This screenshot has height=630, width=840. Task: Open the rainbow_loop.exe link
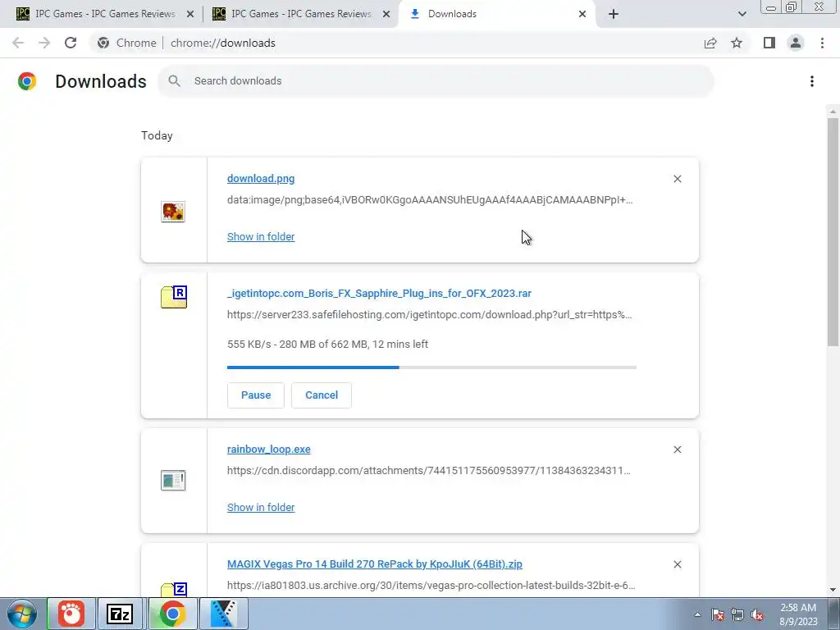tap(269, 450)
